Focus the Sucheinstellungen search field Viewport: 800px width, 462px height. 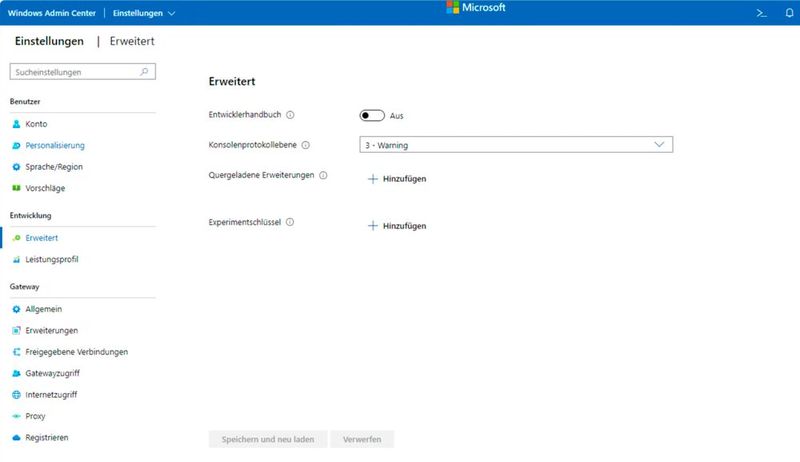[x=83, y=72]
